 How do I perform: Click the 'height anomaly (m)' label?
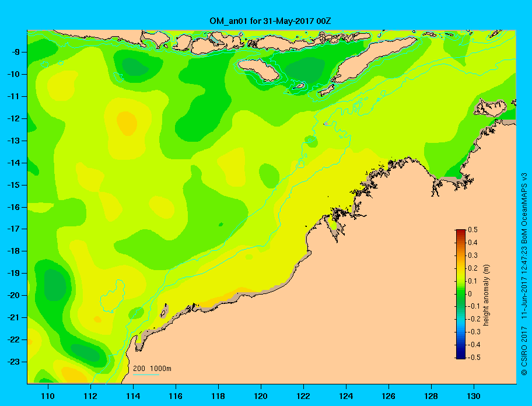click(x=487, y=295)
